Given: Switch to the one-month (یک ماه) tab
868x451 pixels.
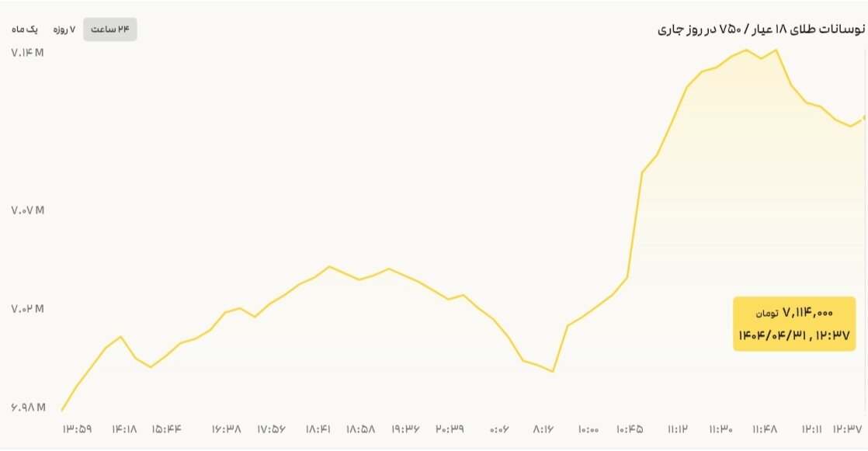Looking at the screenshot, I should (24, 29).
